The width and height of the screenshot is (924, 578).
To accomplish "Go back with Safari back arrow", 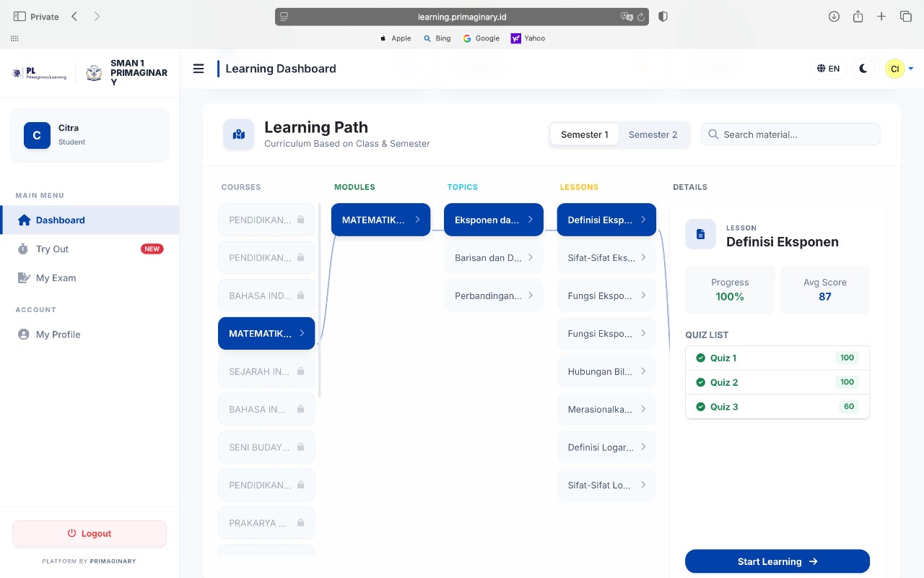I will coord(74,16).
